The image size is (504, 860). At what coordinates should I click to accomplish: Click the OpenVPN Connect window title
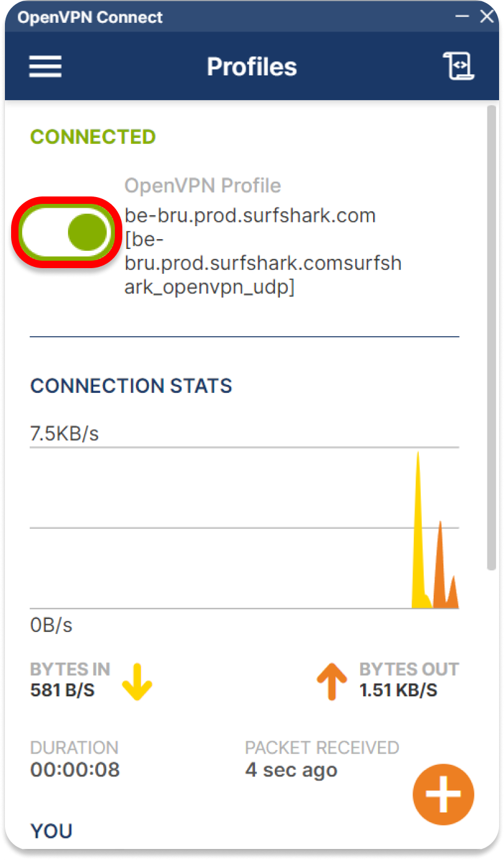click(90, 17)
